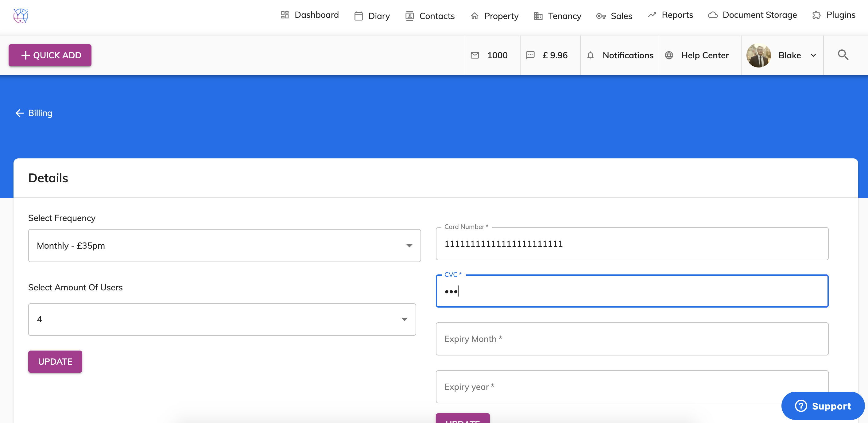Go back using Billing arrow icon
Screen dimensions: 868x423
click(20, 113)
